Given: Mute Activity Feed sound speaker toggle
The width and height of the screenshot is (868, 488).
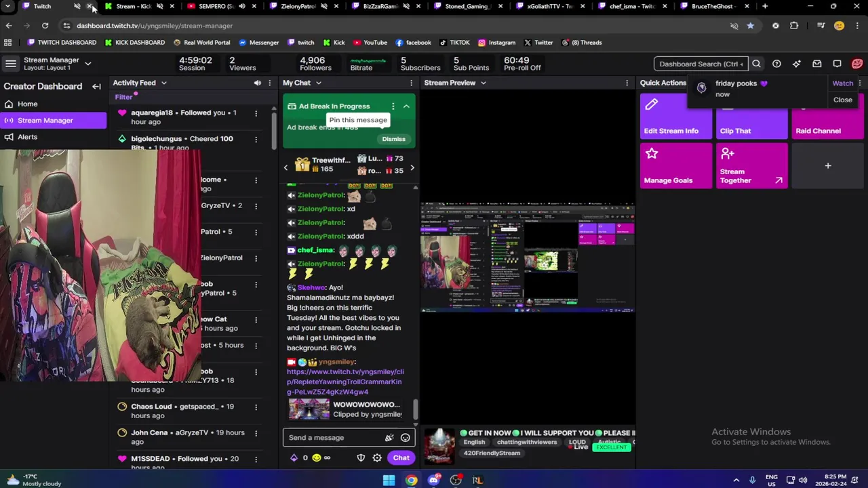Looking at the screenshot, I should pos(257,83).
